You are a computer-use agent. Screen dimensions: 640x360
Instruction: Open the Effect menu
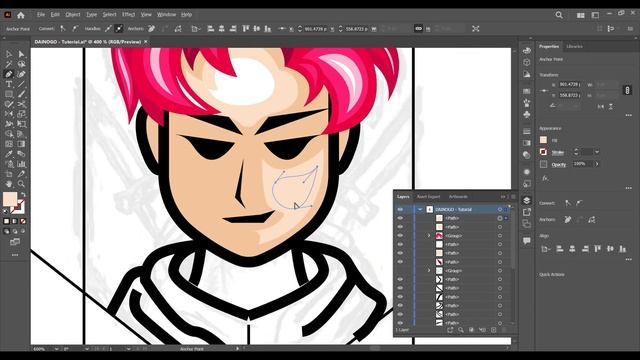[x=128, y=15]
